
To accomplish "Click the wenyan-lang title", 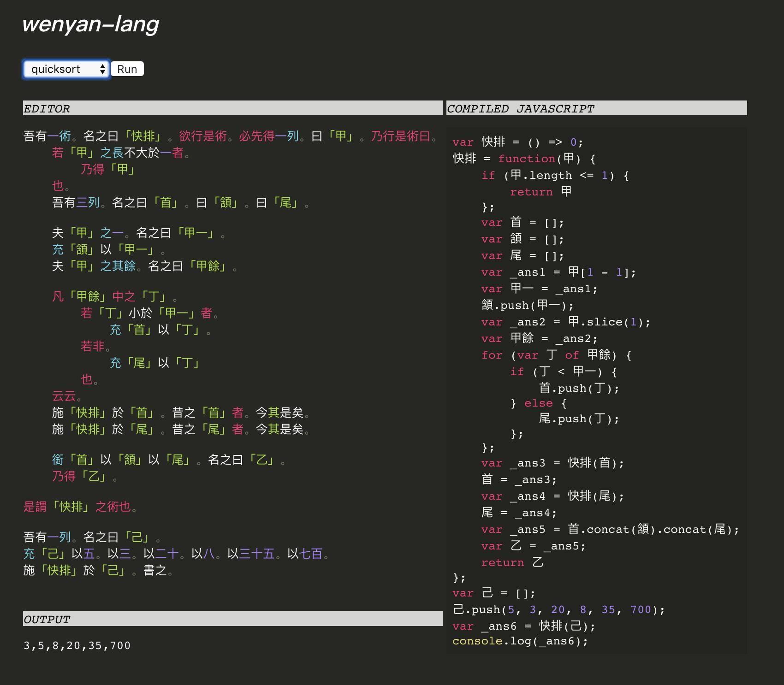I will click(90, 24).
